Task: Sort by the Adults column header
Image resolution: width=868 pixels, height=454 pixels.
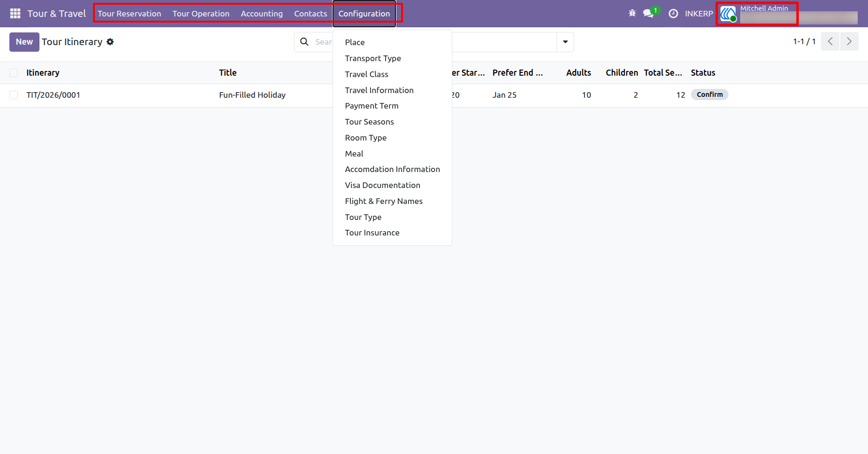Action: click(x=578, y=73)
